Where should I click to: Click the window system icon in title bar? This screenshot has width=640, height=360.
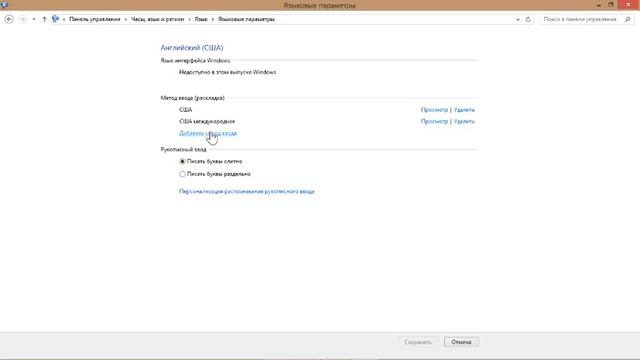[x=4, y=4]
